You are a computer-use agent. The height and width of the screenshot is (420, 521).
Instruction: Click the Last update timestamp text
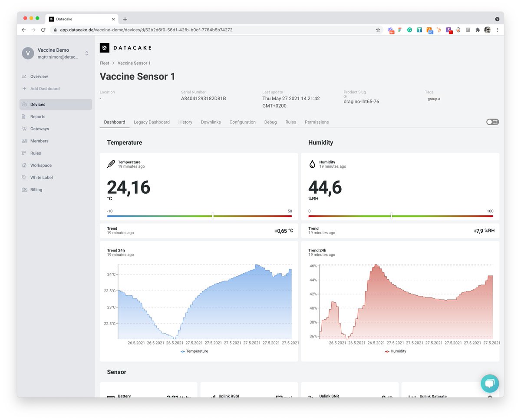pos(291,102)
